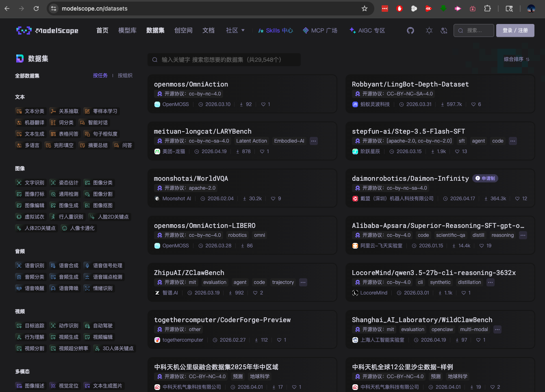545x392 pixels.
Task: Open the 文档 nav tab
Action: (208, 30)
